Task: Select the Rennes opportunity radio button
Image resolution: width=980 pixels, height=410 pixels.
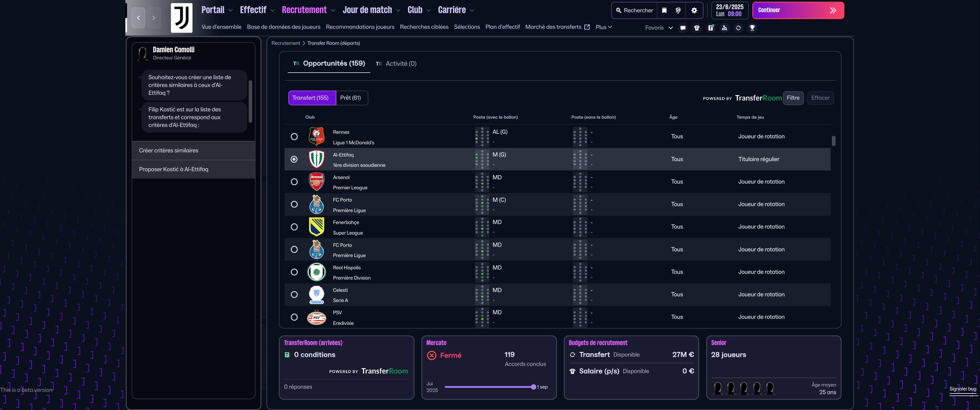Action: click(294, 137)
